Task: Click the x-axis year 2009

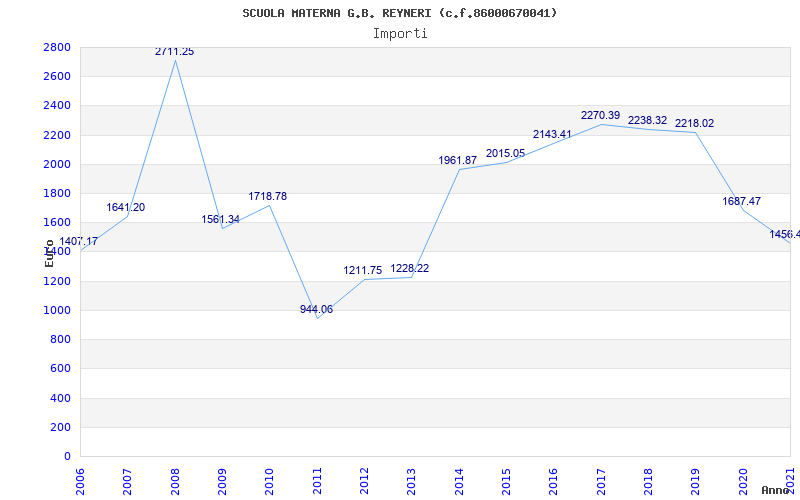Action: (222, 482)
